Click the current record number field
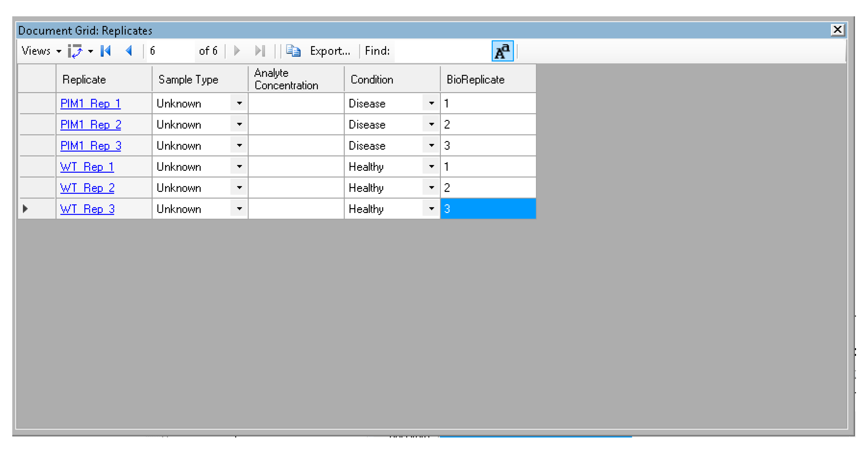The width and height of the screenshot is (868, 450). pyautogui.click(x=170, y=51)
